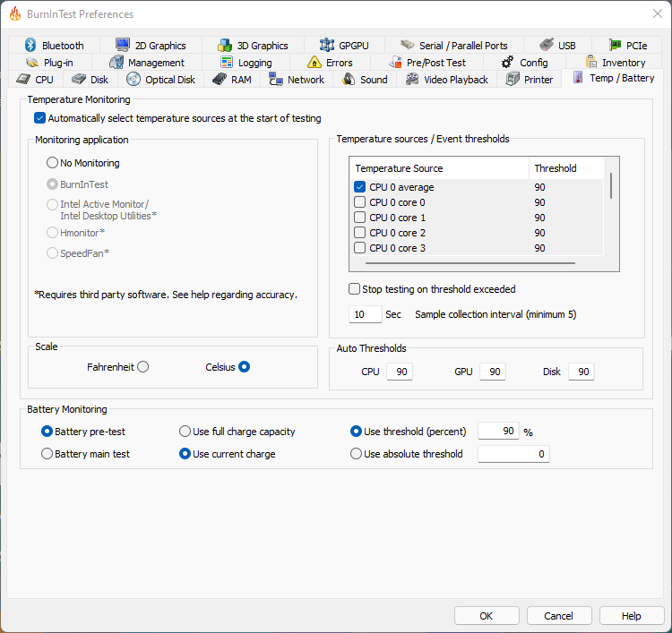The height and width of the screenshot is (633, 672).
Task: Open the Logging tab
Action: coord(246,63)
